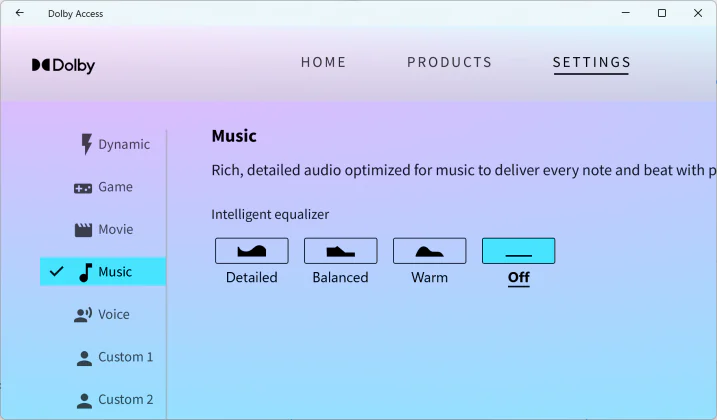
Task: Select the Game controller icon
Action: point(83,188)
